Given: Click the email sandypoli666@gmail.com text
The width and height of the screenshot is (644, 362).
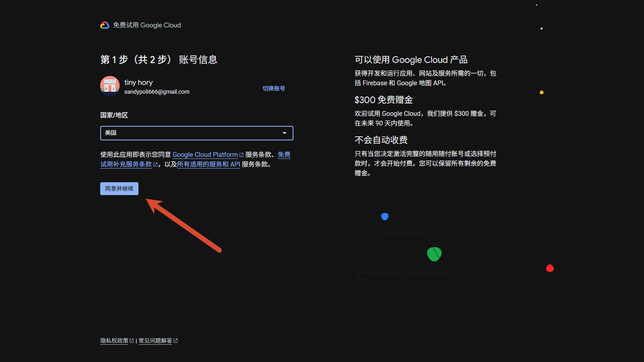Looking at the screenshot, I should click(157, 92).
